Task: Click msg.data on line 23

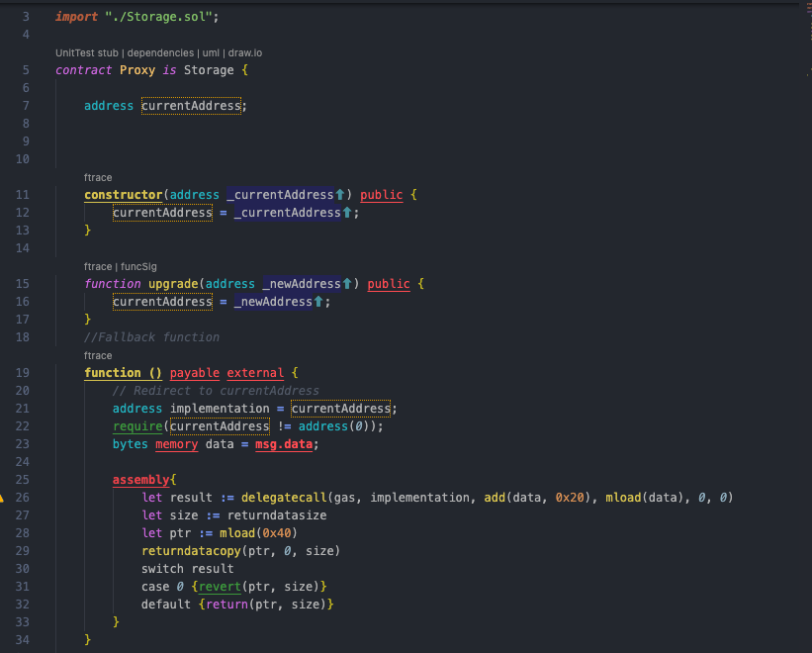Action: tap(287, 444)
